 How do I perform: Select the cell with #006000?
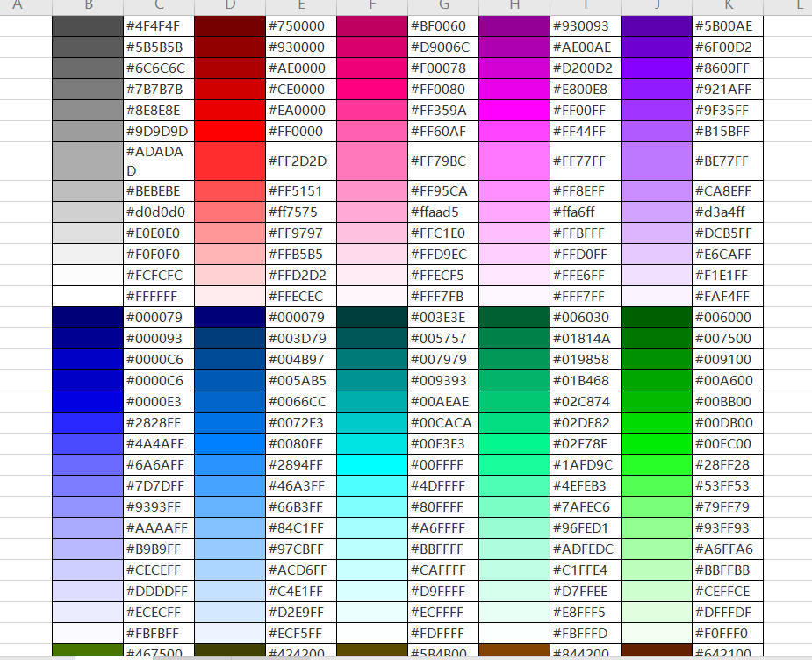pyautogui.click(x=728, y=318)
